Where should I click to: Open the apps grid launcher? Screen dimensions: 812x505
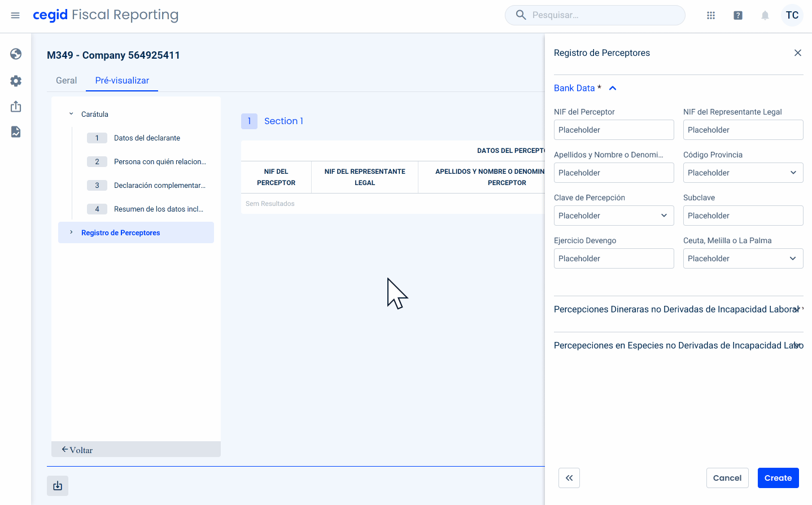pos(711,15)
